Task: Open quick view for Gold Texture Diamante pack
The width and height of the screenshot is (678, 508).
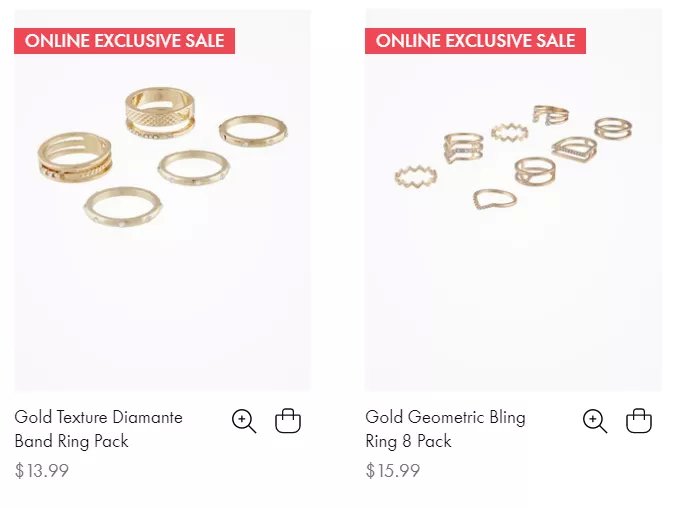Action: [x=244, y=421]
